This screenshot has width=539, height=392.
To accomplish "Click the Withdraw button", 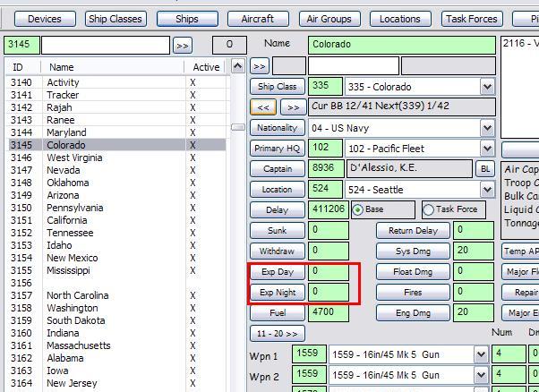I will [x=278, y=251].
